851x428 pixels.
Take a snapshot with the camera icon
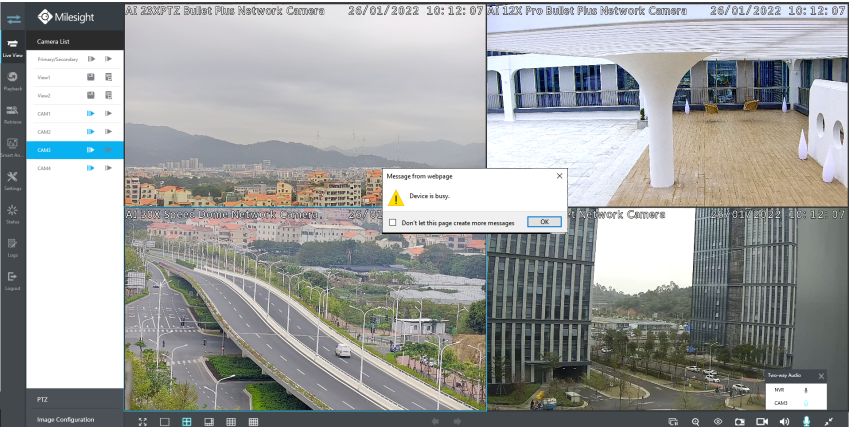pos(739,421)
